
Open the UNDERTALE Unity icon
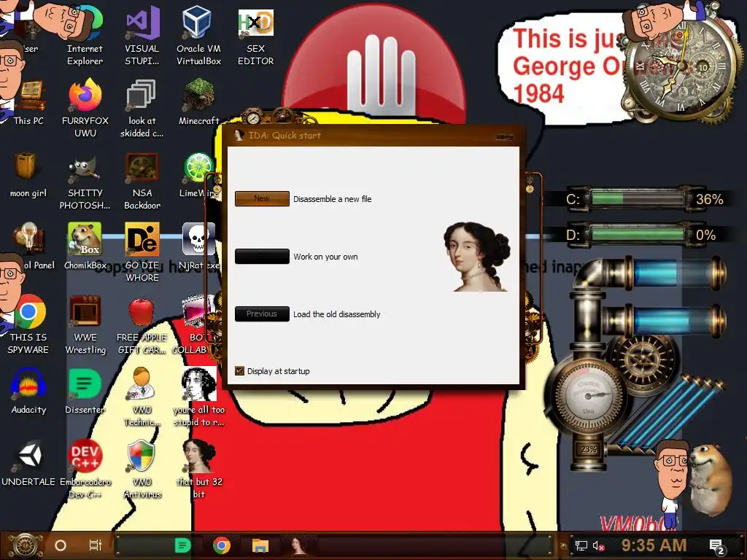click(28, 464)
